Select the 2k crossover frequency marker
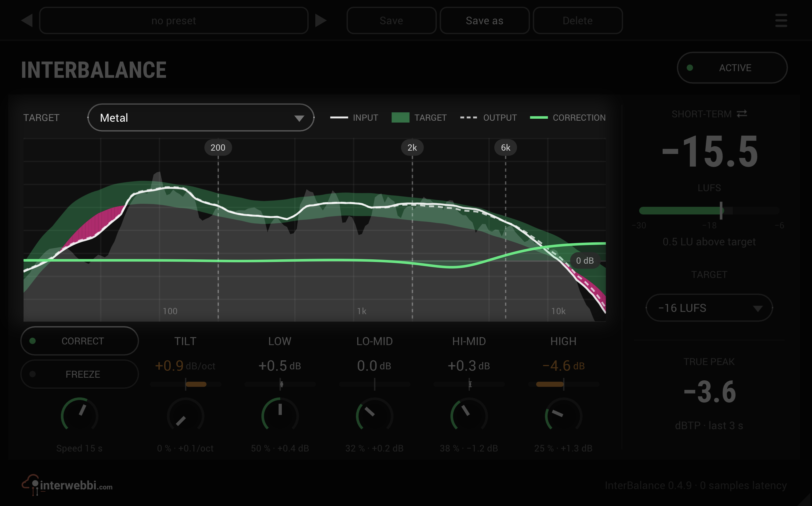The height and width of the screenshot is (506, 812). click(x=412, y=148)
